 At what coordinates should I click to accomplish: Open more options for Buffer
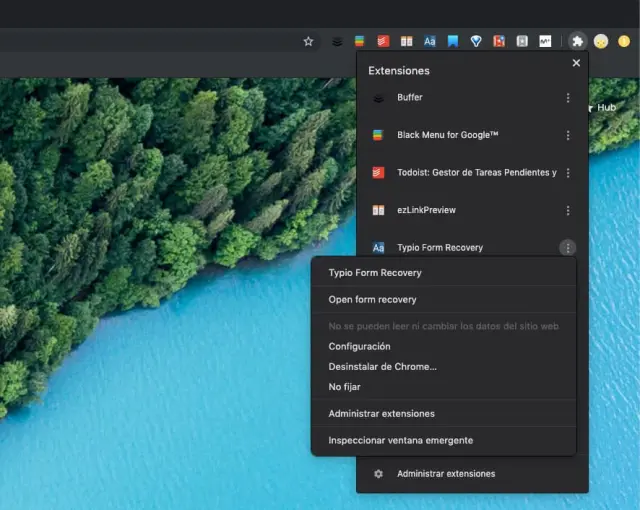click(568, 98)
